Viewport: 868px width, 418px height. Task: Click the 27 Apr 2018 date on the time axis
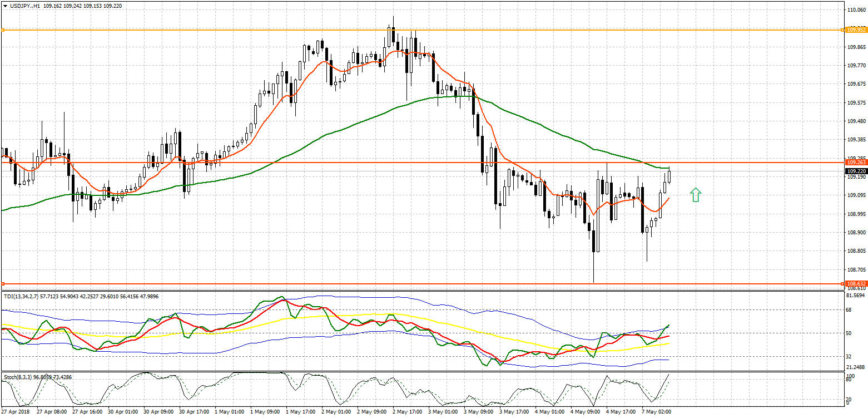tap(15, 412)
